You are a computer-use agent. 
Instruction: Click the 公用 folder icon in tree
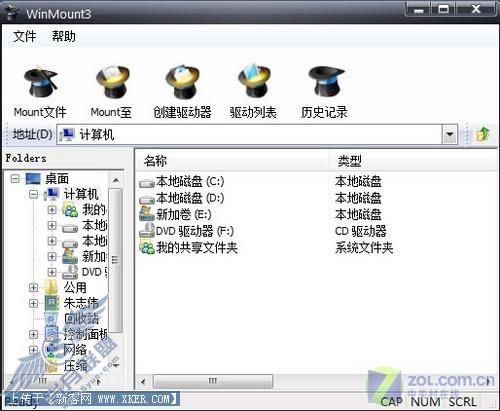point(52,287)
